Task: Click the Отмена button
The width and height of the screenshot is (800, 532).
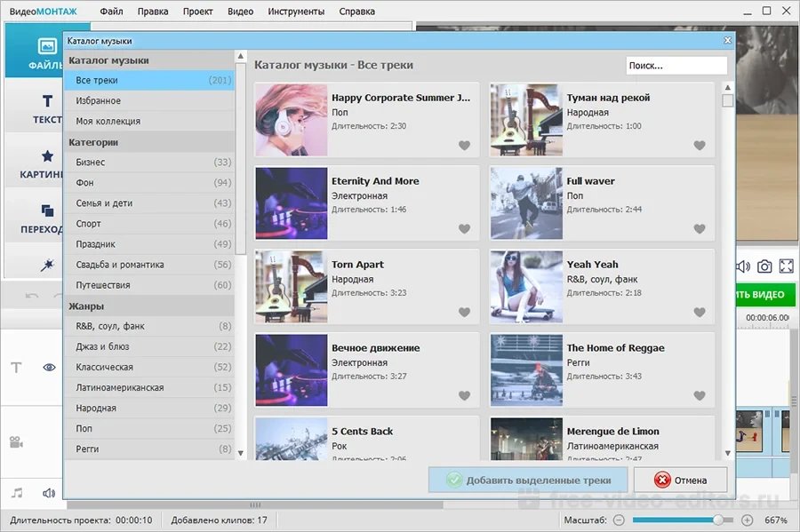Action: (680, 480)
